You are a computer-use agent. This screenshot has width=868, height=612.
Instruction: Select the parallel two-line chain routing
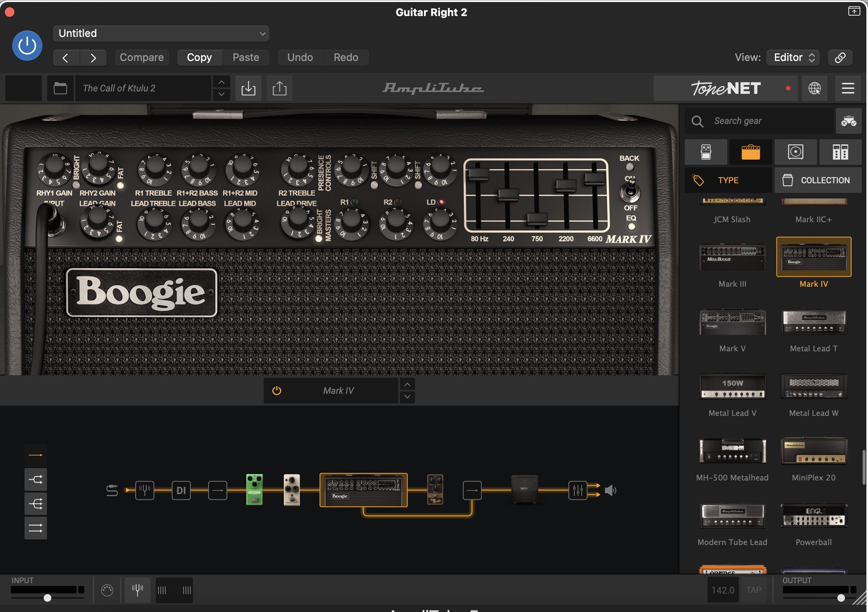[x=36, y=528]
